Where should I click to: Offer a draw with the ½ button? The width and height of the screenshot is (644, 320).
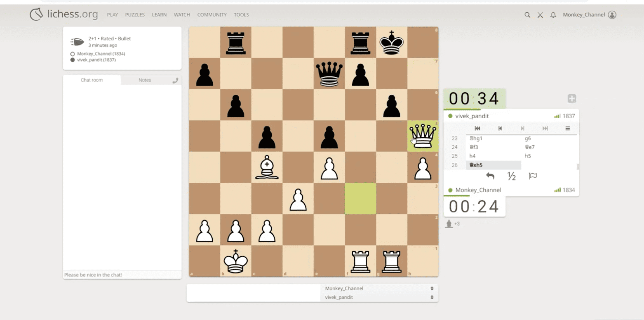tap(511, 176)
